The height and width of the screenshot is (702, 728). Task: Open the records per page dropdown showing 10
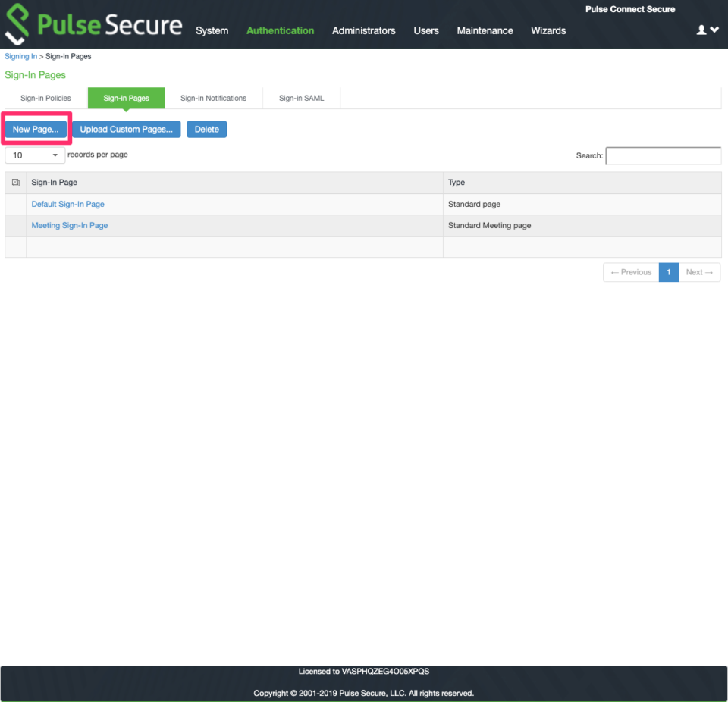point(34,154)
